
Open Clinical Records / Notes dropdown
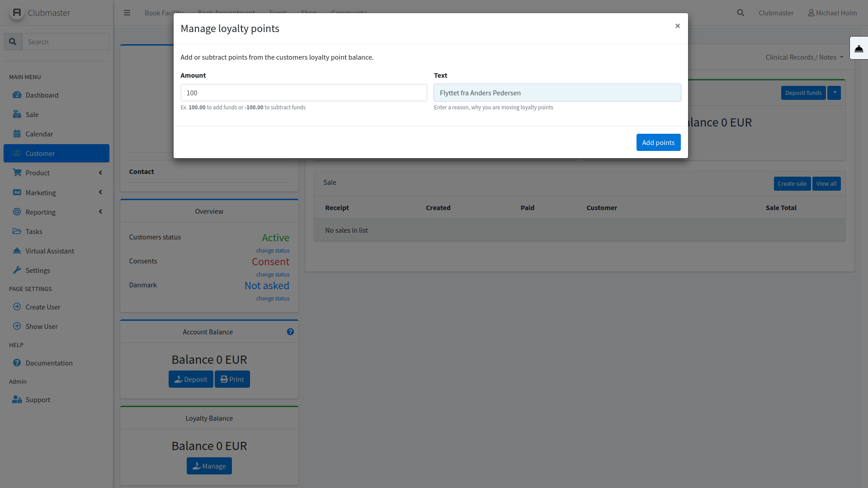[x=804, y=57]
